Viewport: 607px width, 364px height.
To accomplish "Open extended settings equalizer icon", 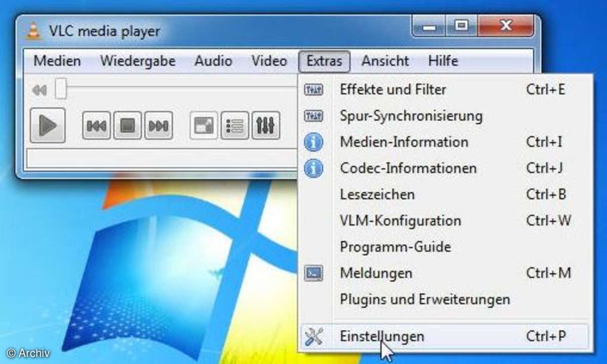I will tap(266, 125).
